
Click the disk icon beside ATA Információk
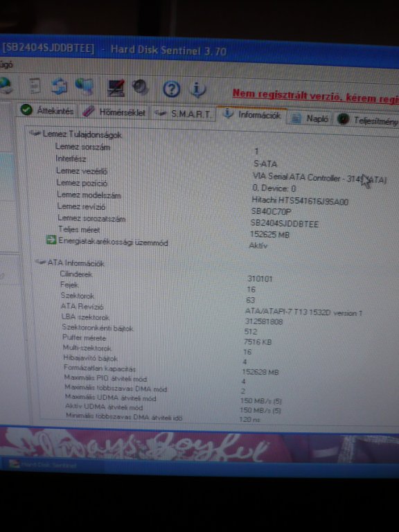click(41, 262)
